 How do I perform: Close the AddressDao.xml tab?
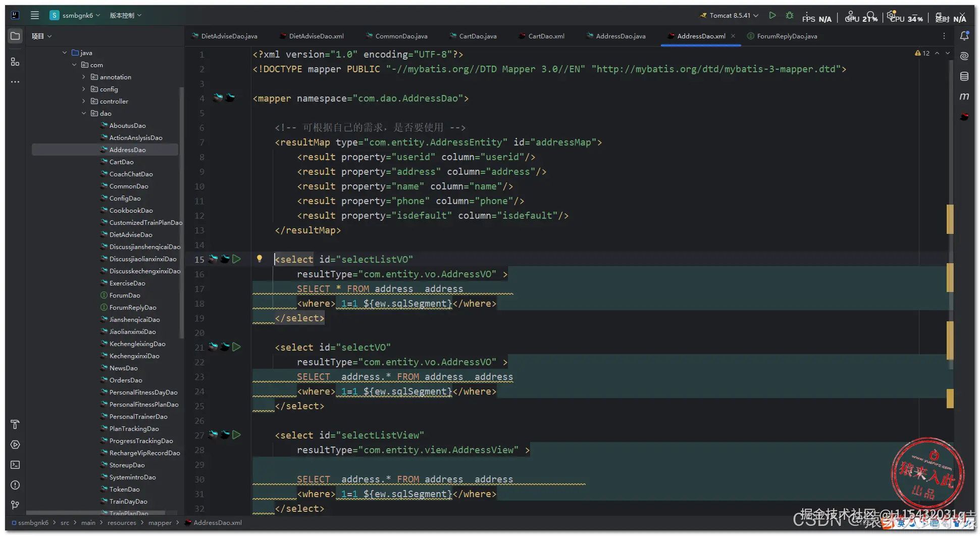[x=733, y=36]
